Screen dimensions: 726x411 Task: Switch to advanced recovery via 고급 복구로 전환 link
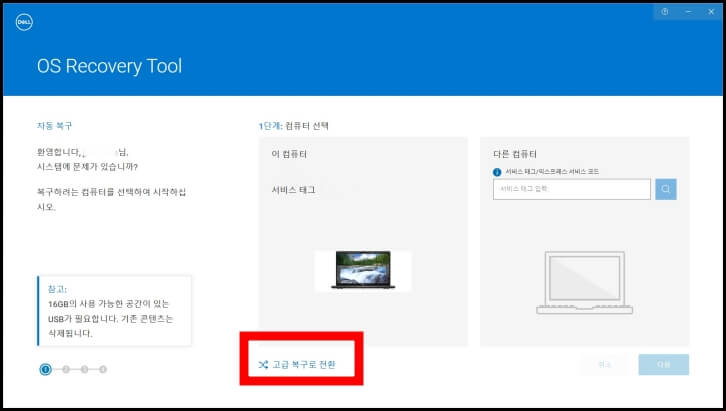pos(297,365)
